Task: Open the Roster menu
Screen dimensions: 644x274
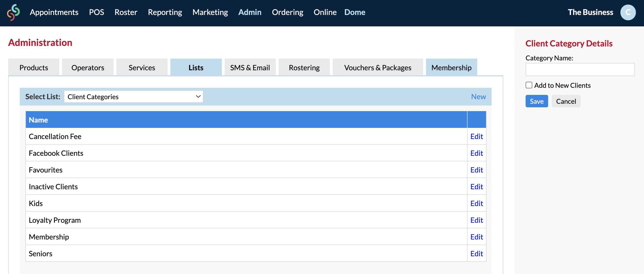Action: tap(126, 12)
